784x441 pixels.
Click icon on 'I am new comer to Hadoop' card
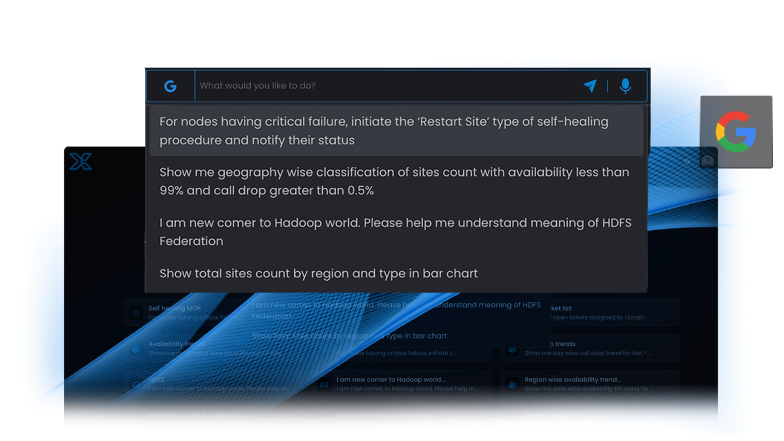point(322,384)
